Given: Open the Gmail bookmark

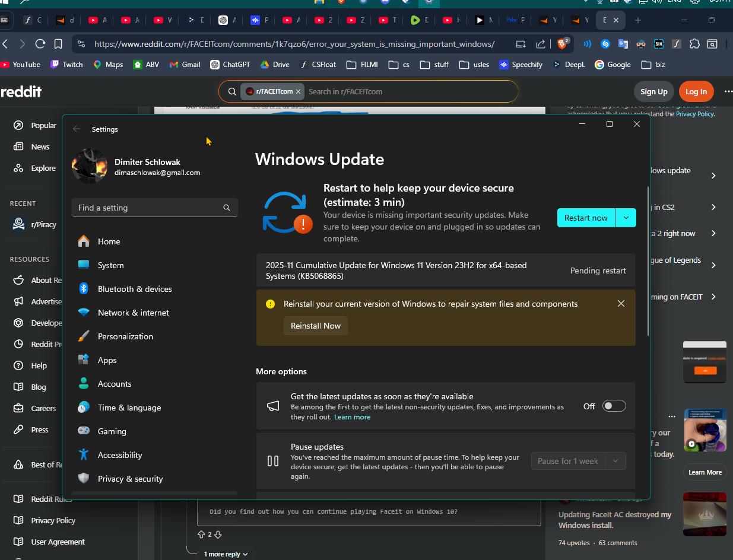Looking at the screenshot, I should [x=185, y=64].
